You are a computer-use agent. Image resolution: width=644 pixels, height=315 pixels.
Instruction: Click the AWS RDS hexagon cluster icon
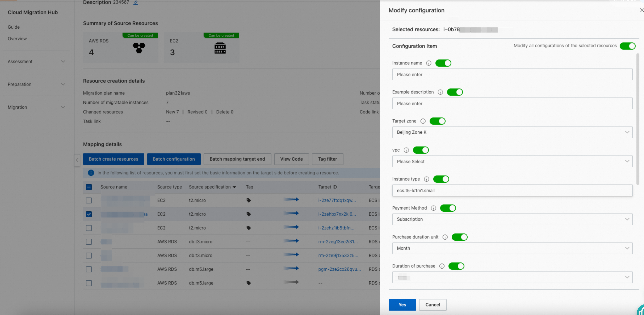point(139,48)
